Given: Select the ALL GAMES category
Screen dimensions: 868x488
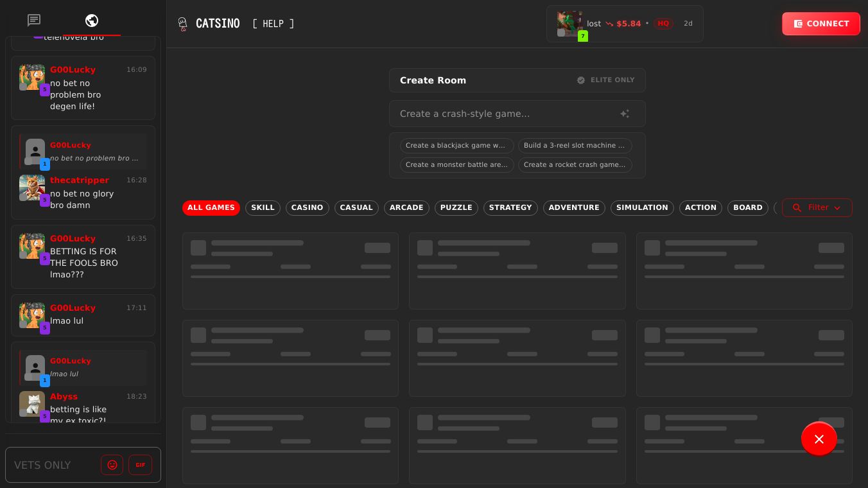Looking at the screenshot, I should [x=211, y=208].
